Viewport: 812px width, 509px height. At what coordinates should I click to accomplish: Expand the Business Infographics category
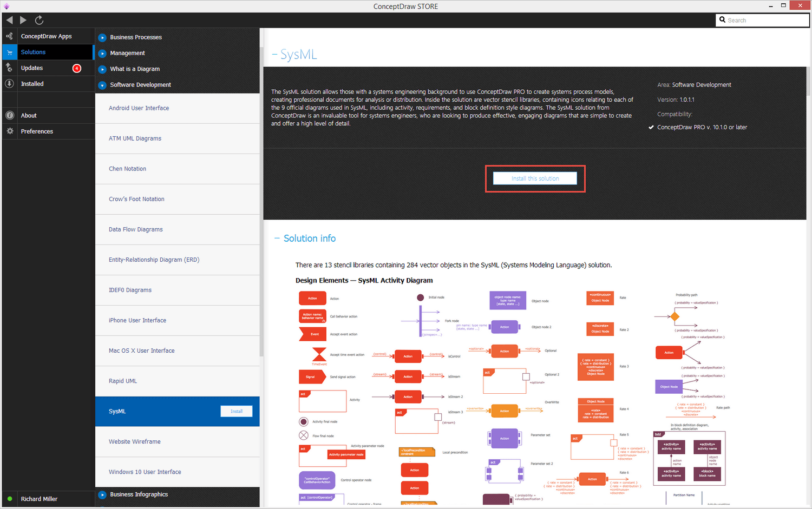tap(102, 494)
